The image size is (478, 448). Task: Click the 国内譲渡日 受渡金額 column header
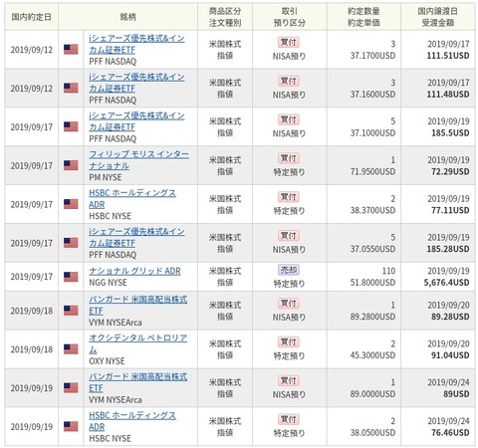pyautogui.click(x=438, y=17)
